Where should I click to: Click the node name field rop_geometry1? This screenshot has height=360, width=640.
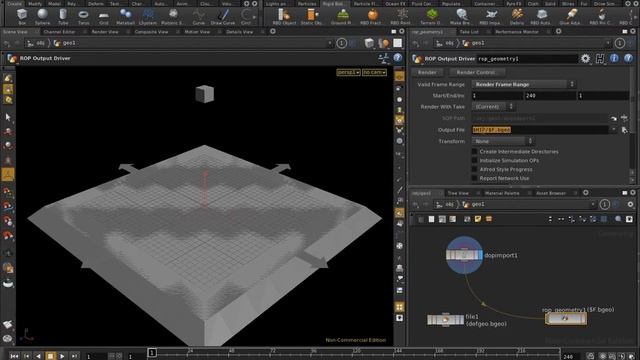click(x=527, y=59)
